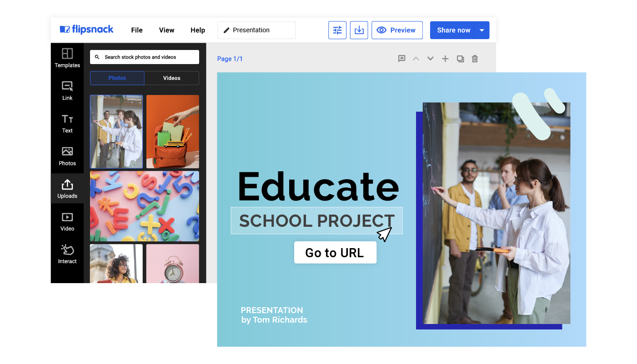Open the Uploads panel
This screenshot has height=364, width=637.
pyautogui.click(x=67, y=188)
